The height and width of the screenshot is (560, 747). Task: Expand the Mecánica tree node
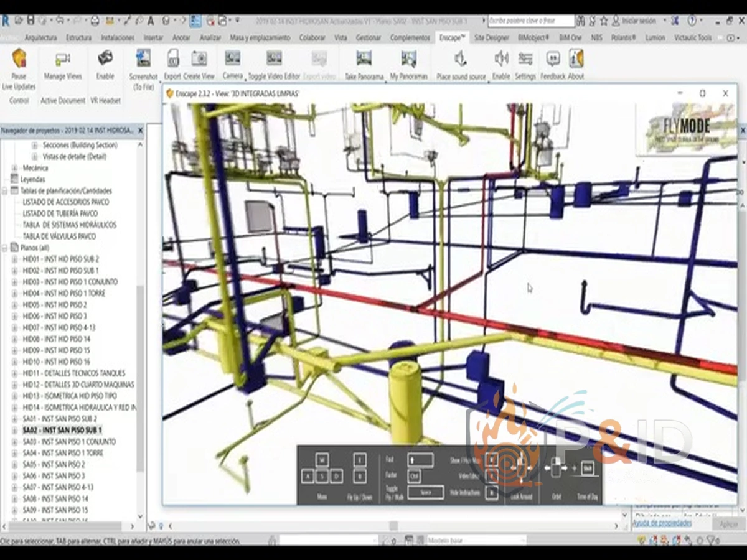click(15, 168)
